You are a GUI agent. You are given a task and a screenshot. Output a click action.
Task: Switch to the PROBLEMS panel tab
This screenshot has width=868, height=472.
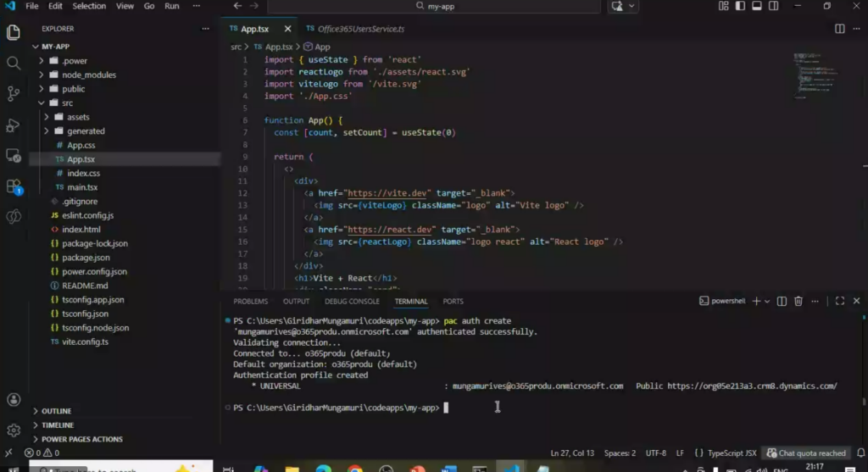click(250, 301)
